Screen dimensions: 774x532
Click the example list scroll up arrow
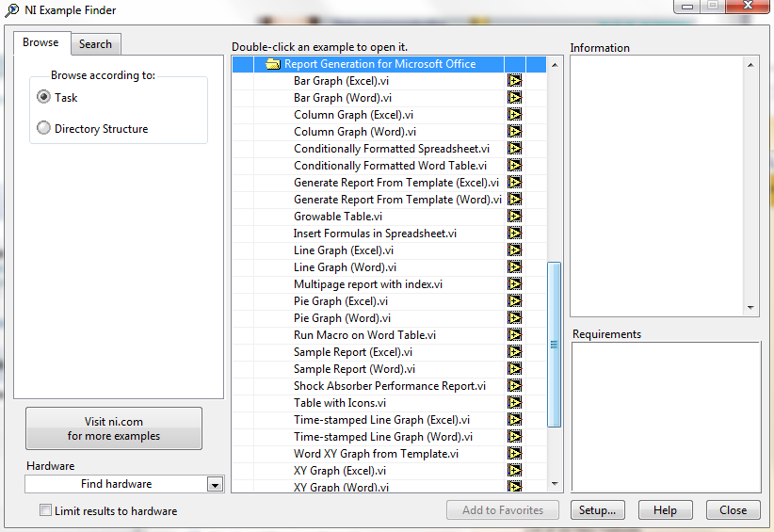pos(555,65)
